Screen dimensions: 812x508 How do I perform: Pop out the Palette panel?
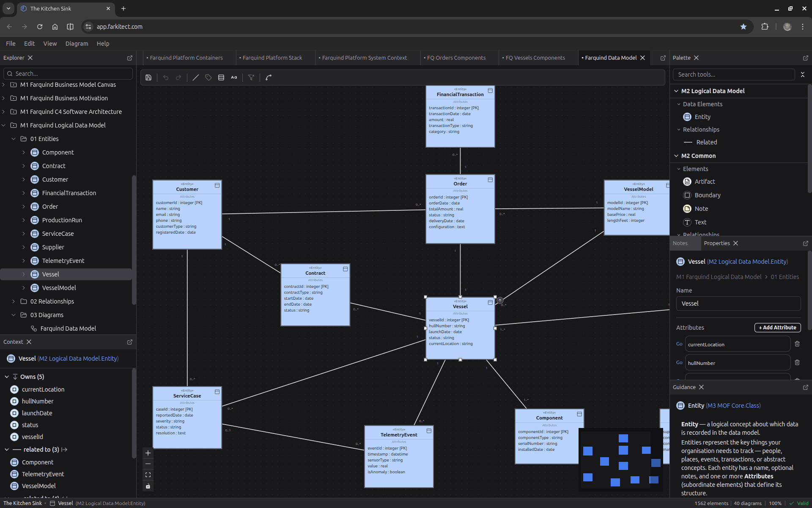pyautogui.click(x=805, y=58)
